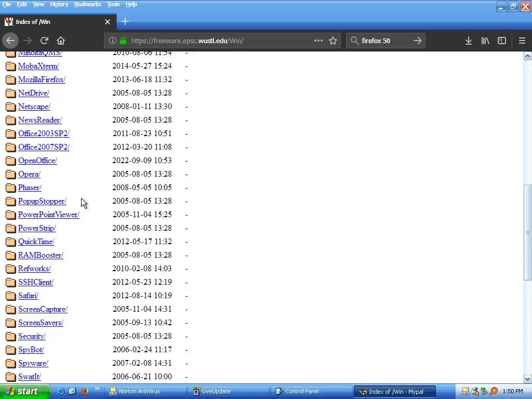532x399 pixels.
Task: Close the Index of /Win tab
Action: [108, 22]
